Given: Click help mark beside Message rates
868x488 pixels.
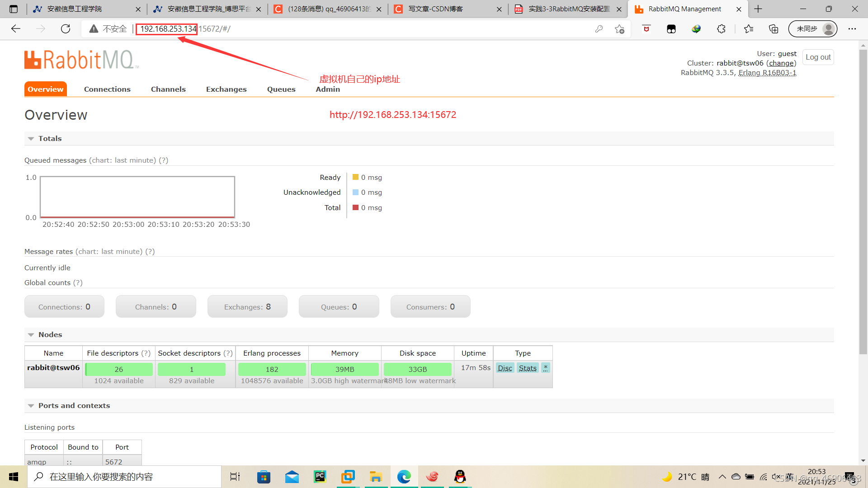Looking at the screenshot, I should 150,252.
